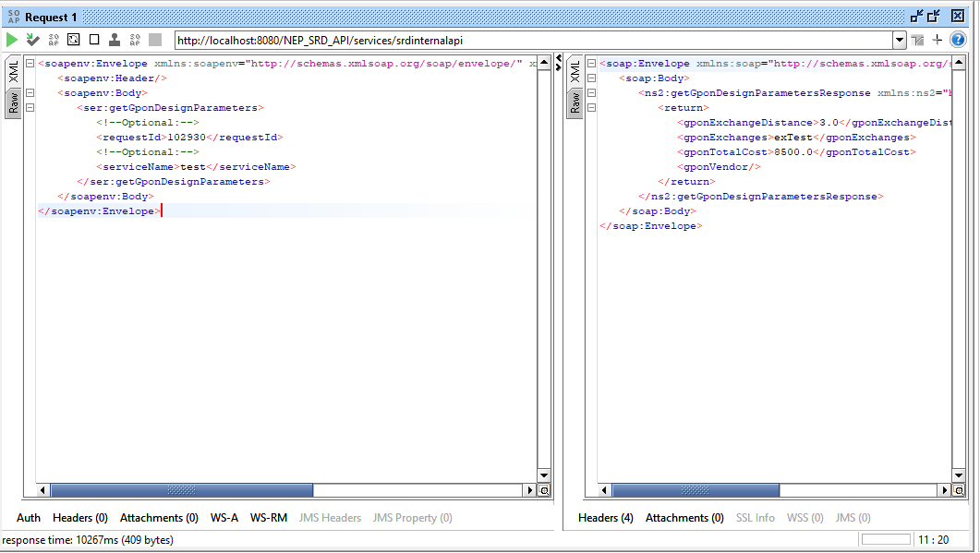This screenshot has height=553, width=980.
Task: Click the recreate request icon with arrows
Action: point(74,40)
